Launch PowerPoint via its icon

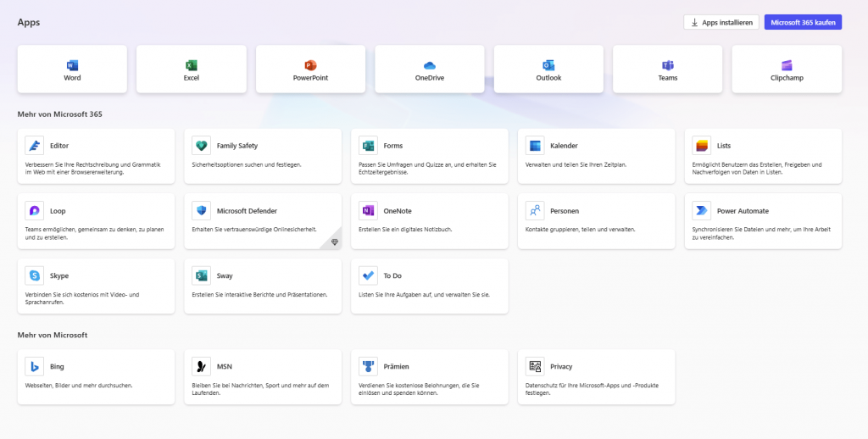(310, 65)
